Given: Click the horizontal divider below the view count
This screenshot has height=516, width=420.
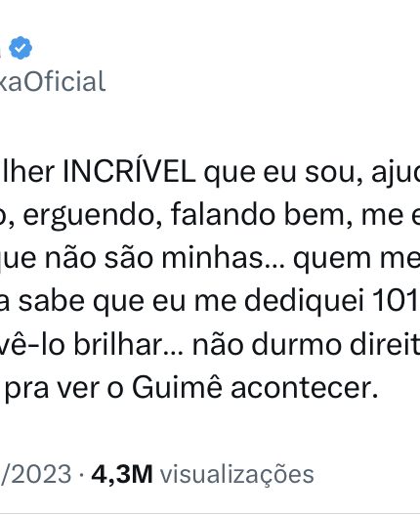Looking at the screenshot, I should click(210, 513).
